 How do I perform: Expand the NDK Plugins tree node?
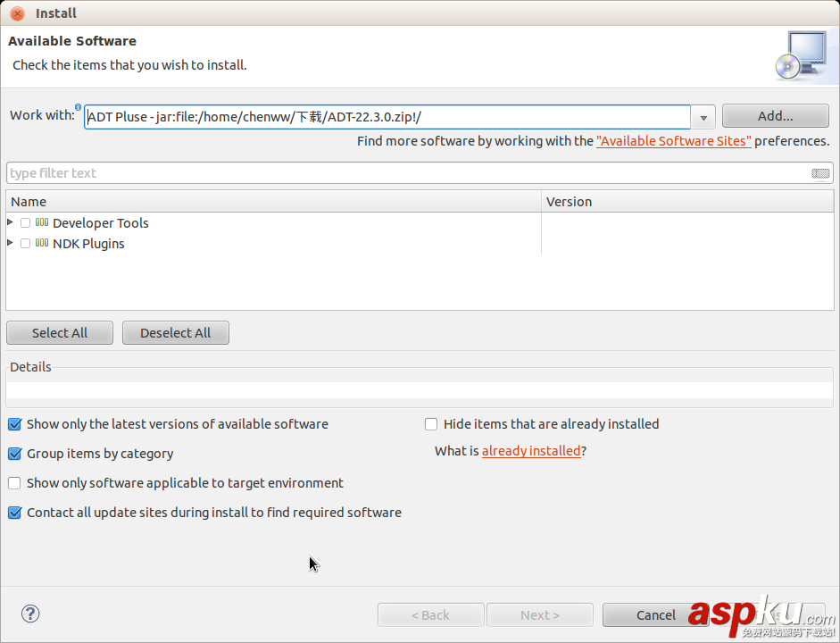point(10,243)
